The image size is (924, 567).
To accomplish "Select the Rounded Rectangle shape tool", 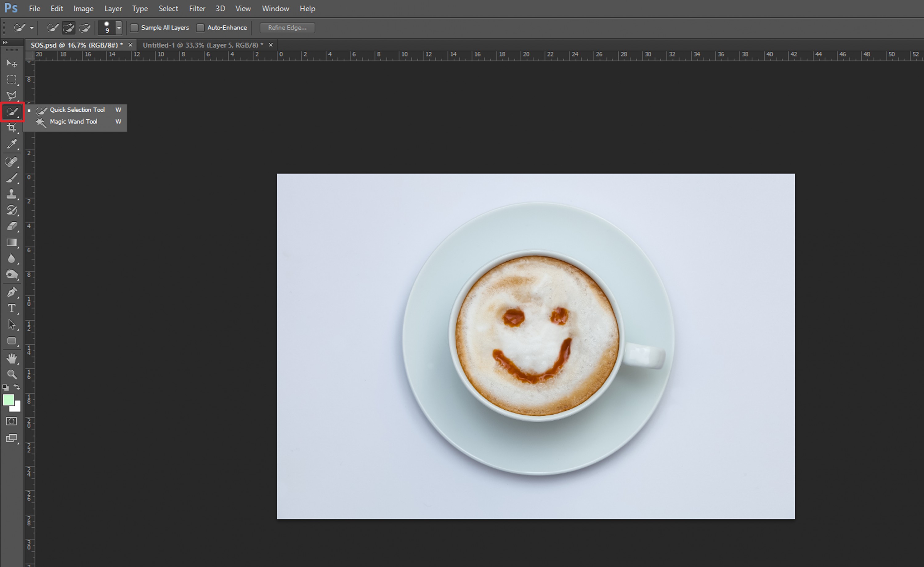I will click(x=12, y=341).
